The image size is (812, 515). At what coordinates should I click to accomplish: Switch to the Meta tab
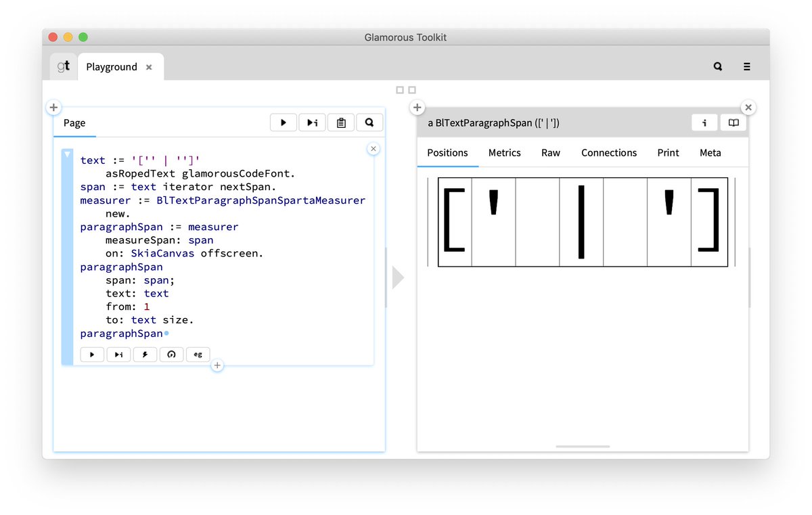point(710,153)
